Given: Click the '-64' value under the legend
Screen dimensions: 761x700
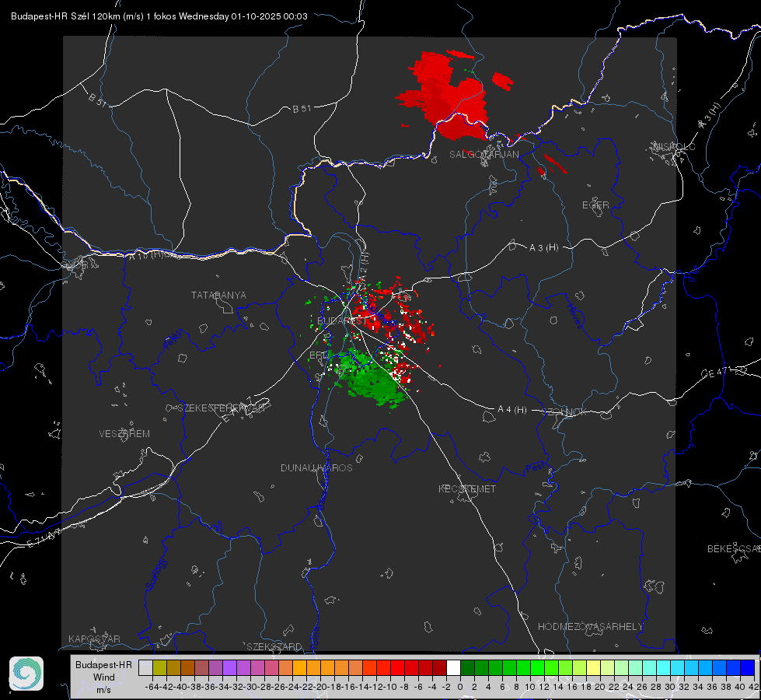Looking at the screenshot, I should pyautogui.click(x=152, y=687).
